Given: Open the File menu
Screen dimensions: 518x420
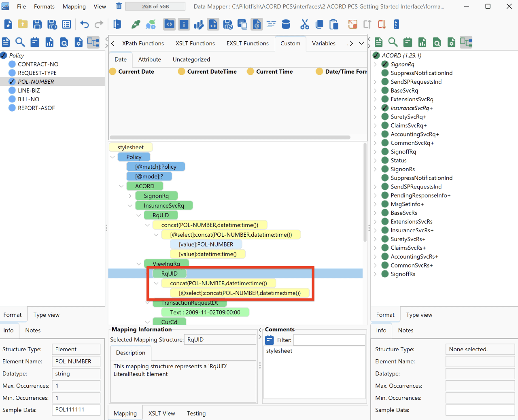Looking at the screenshot, I should [21, 6].
